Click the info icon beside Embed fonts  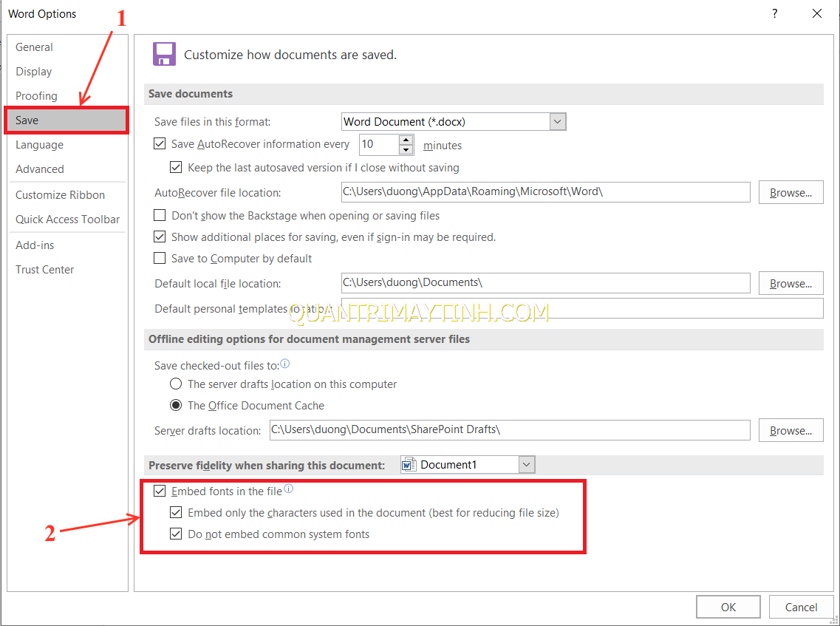(x=288, y=489)
